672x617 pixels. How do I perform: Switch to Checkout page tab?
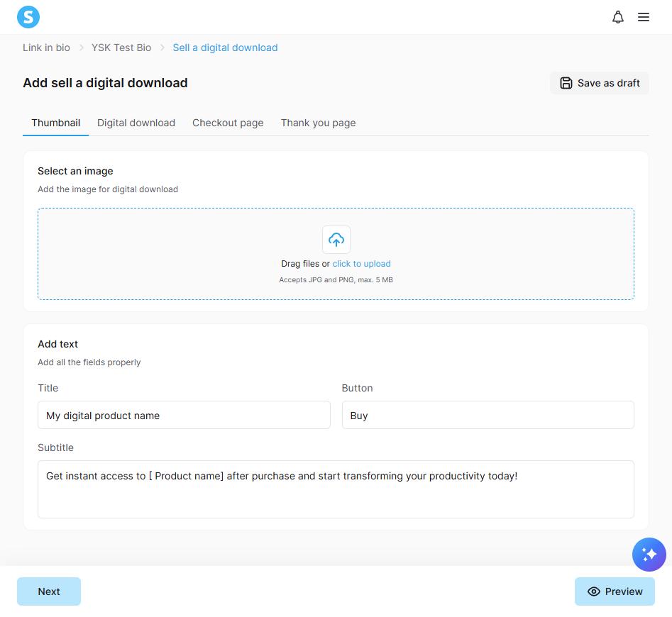tap(228, 123)
